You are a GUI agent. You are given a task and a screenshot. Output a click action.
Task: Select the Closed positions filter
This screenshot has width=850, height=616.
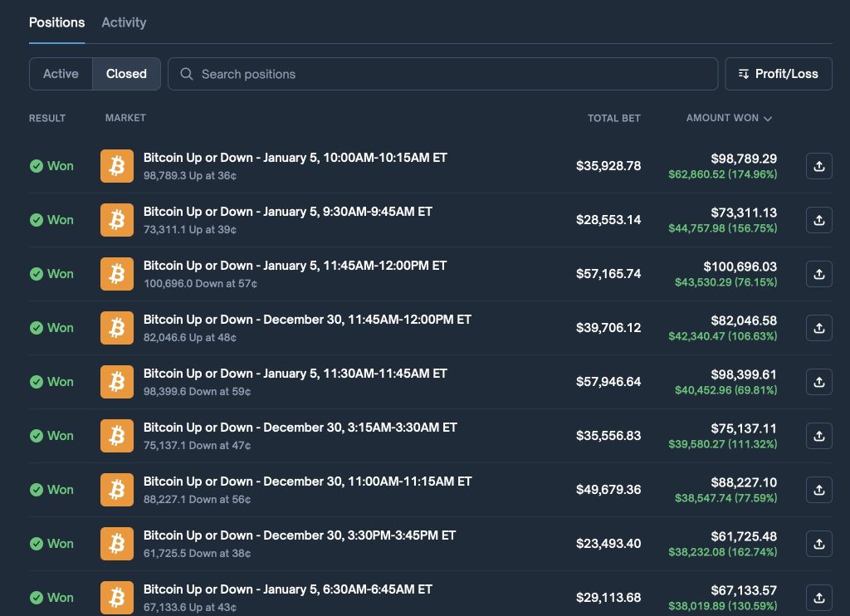click(x=126, y=74)
